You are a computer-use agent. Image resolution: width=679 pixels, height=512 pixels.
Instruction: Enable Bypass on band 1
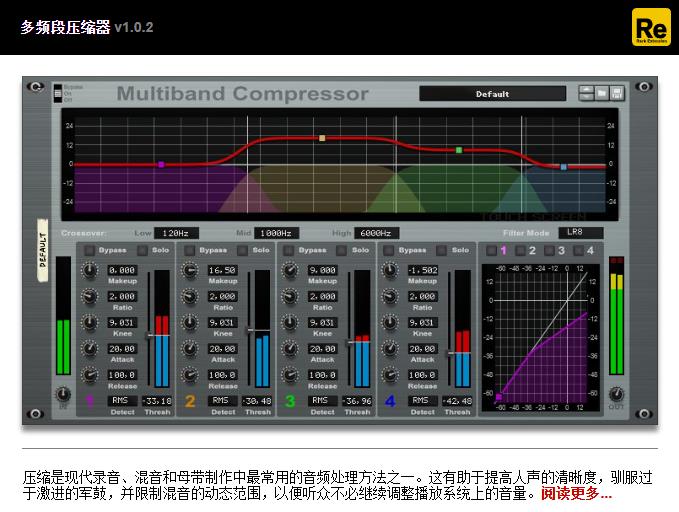(90, 250)
